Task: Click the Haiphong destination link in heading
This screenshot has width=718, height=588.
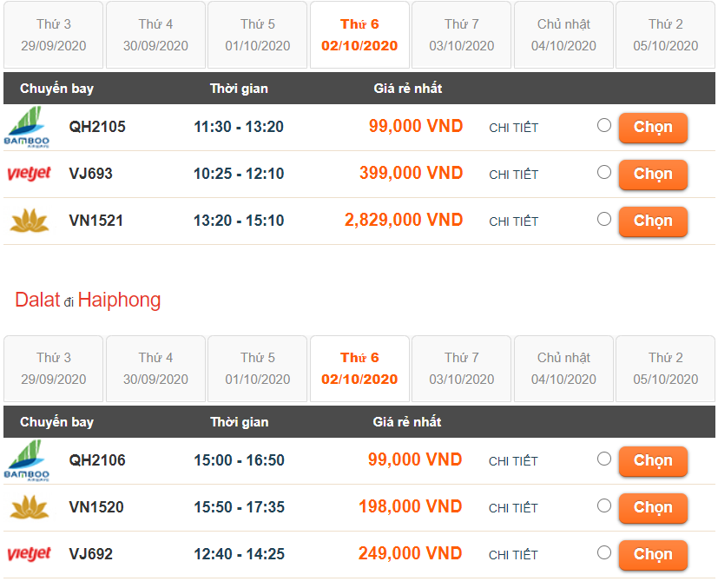Action: (119, 300)
